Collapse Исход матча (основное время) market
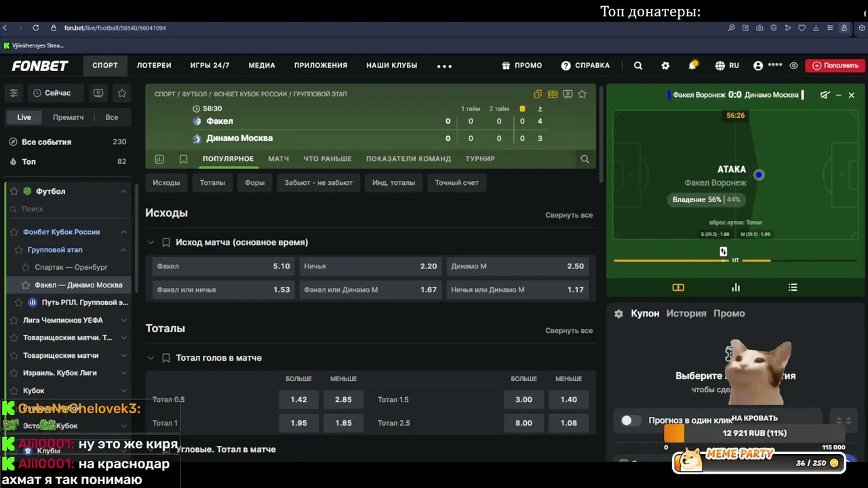 click(151, 242)
